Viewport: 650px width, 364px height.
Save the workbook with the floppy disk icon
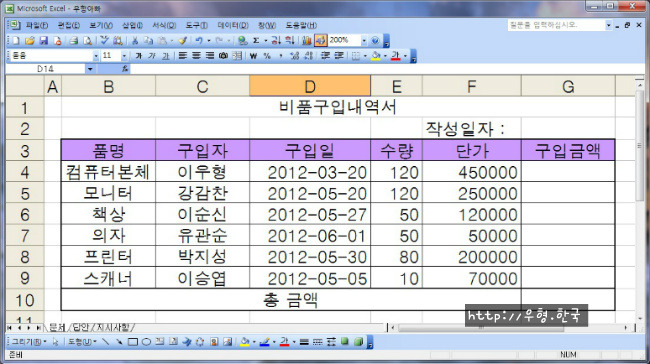[x=44, y=41]
